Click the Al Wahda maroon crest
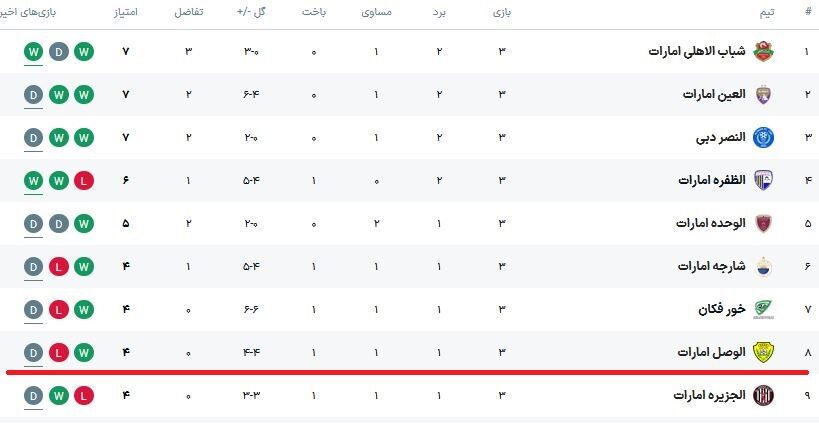Screen dimensions: 819x423 (x=763, y=223)
